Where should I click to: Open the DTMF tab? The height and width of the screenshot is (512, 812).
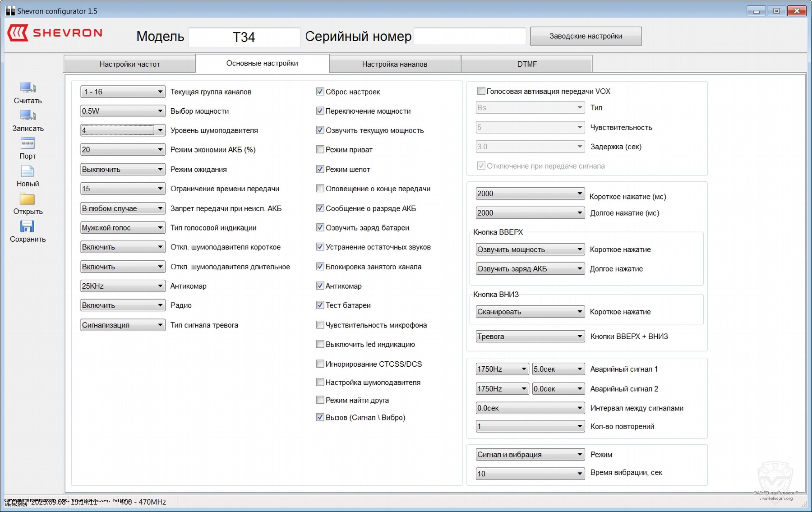coord(526,64)
